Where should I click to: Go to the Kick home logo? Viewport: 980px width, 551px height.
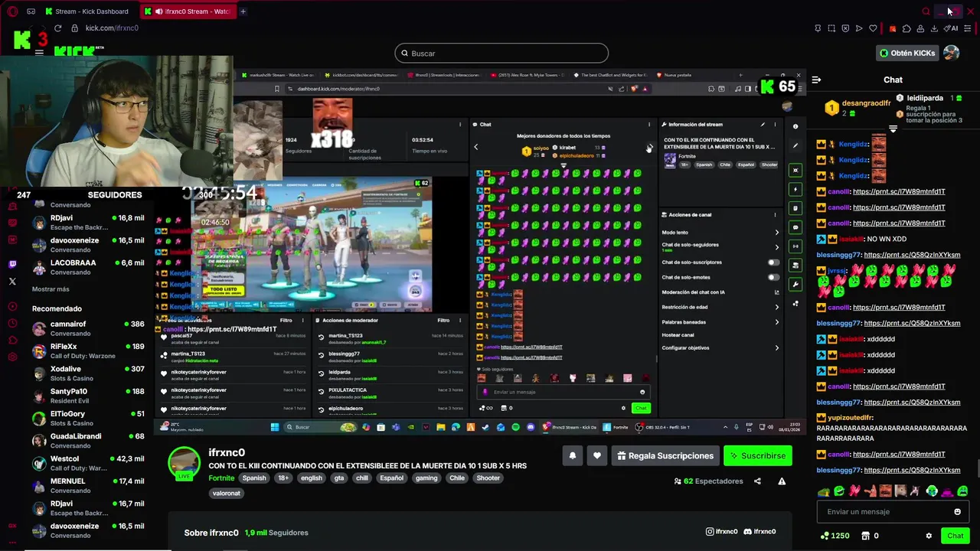[79, 51]
